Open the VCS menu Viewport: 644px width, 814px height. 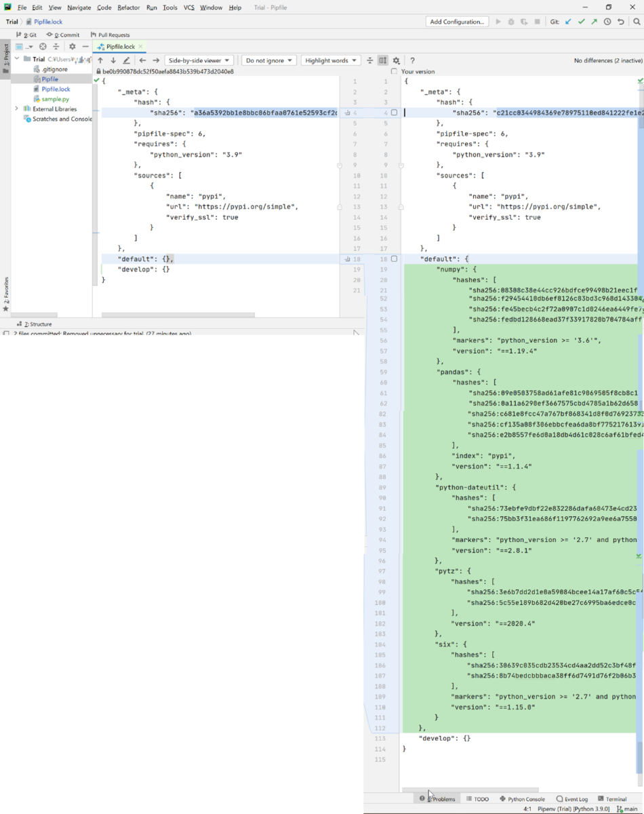pyautogui.click(x=188, y=7)
